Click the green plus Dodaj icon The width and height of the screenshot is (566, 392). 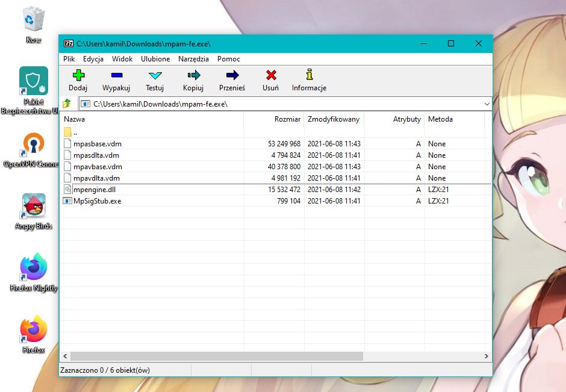78,76
